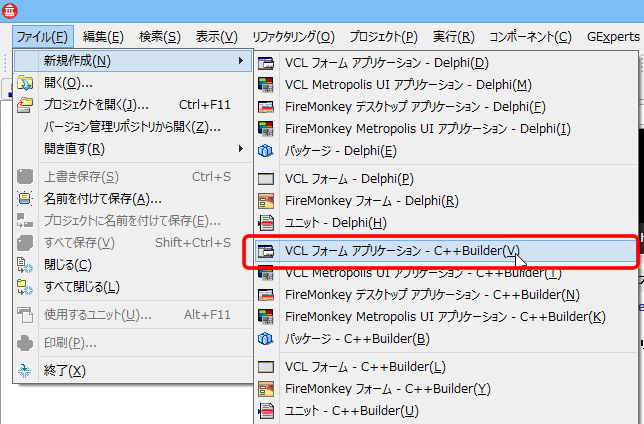This screenshot has height=424, width=644.
Task: Click icon for FireMonkey Metropolis UI - Delphi
Action: tap(266, 129)
